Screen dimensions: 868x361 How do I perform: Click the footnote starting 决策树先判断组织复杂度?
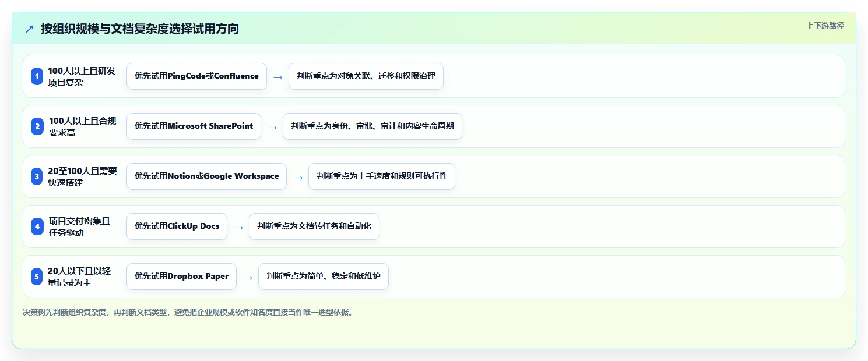[x=188, y=312]
